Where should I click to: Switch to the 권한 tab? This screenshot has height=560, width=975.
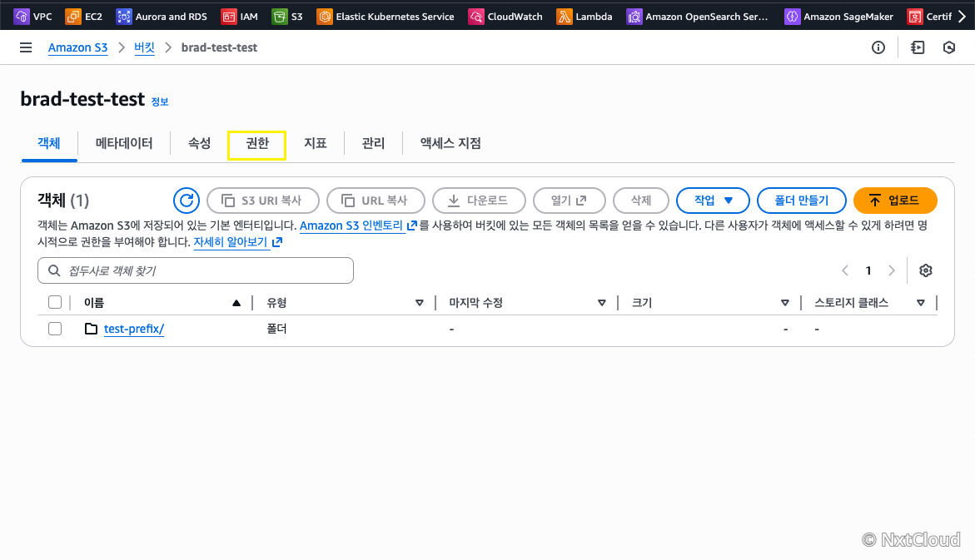pyautogui.click(x=256, y=143)
